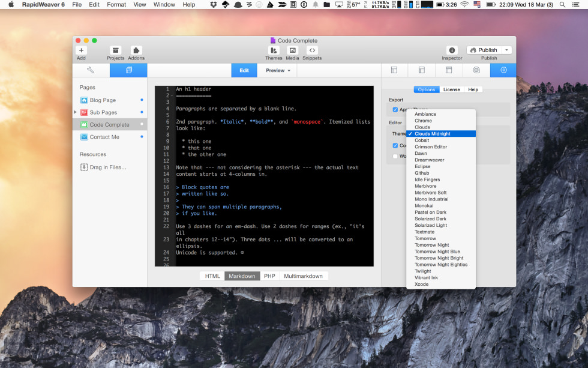Open third inspector header tab icon
The width and height of the screenshot is (588, 368).
[449, 70]
